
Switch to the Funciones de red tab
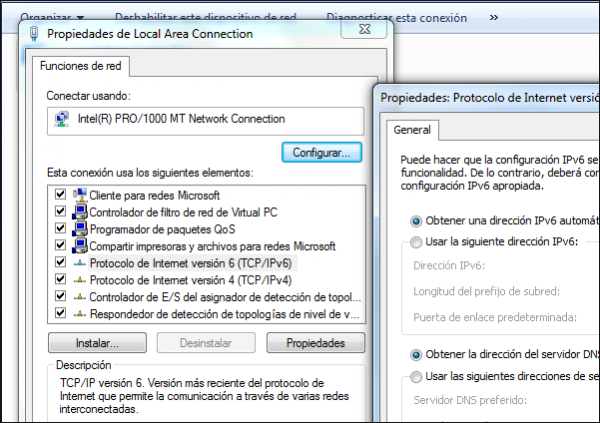pyautogui.click(x=81, y=66)
